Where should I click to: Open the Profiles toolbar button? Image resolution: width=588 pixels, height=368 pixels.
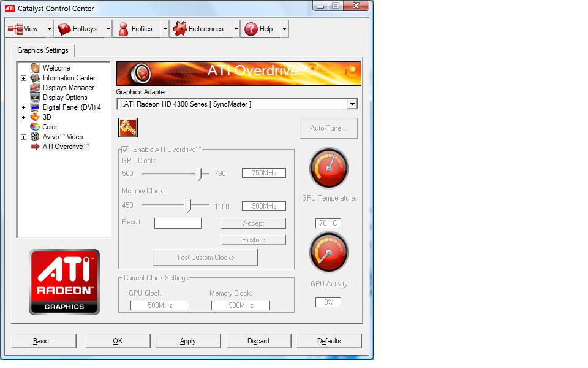137,29
